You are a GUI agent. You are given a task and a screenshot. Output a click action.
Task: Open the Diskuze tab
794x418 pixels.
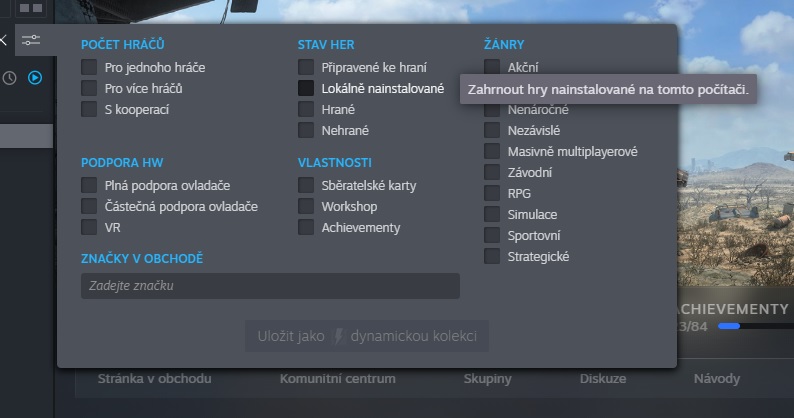click(602, 379)
